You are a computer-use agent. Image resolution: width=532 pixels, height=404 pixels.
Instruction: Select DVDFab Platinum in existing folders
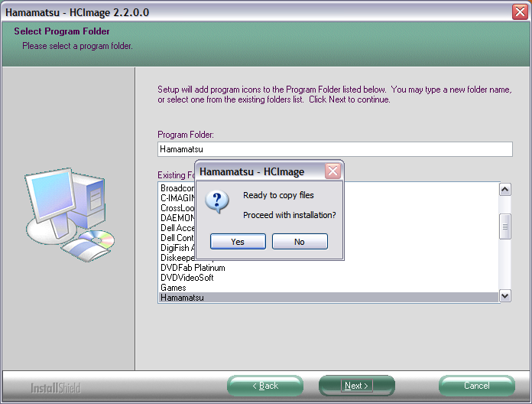[x=193, y=268]
